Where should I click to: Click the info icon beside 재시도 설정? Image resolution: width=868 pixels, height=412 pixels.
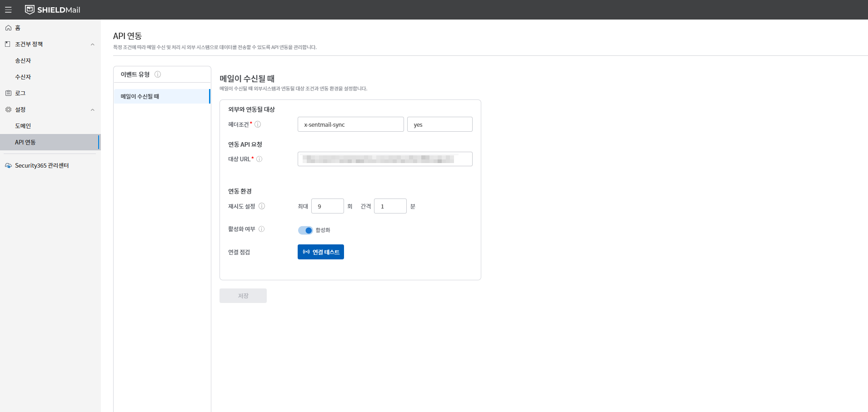click(x=262, y=206)
